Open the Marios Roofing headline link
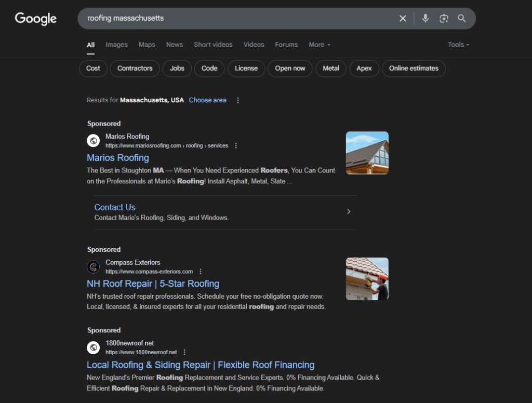Viewport: 532px width, 403px height. point(118,158)
